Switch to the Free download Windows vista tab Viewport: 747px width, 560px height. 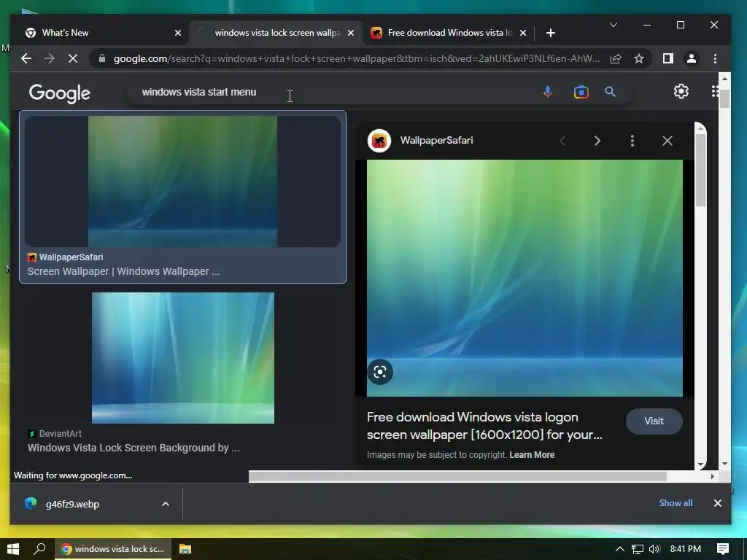[x=448, y=33]
